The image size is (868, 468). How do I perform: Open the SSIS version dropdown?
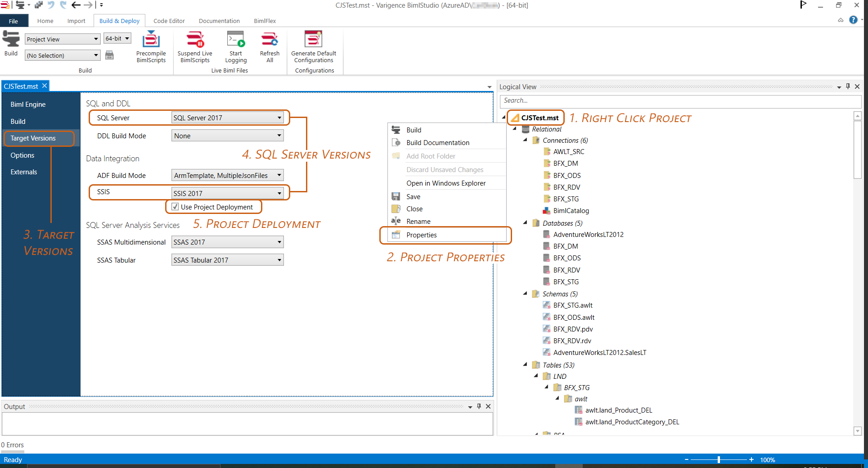[227, 193]
